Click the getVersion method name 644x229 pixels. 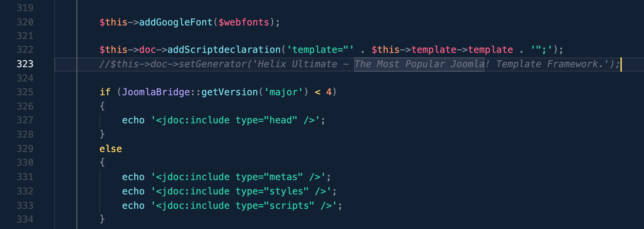point(229,92)
